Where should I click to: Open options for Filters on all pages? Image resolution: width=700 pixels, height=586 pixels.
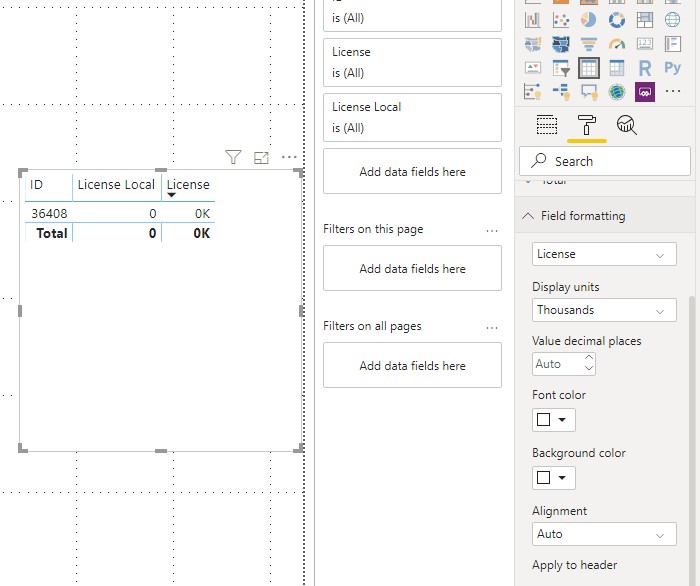point(492,328)
